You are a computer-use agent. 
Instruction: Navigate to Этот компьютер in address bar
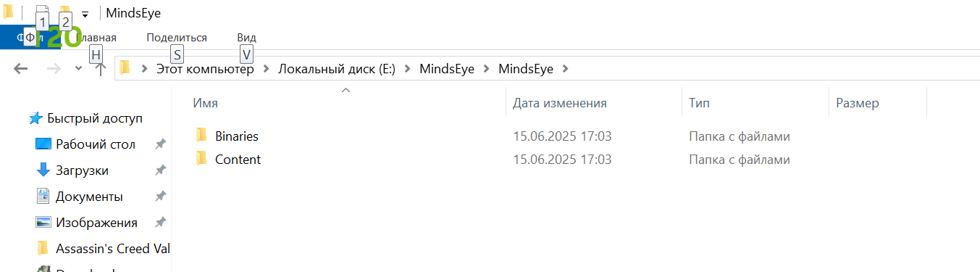pyautogui.click(x=205, y=69)
